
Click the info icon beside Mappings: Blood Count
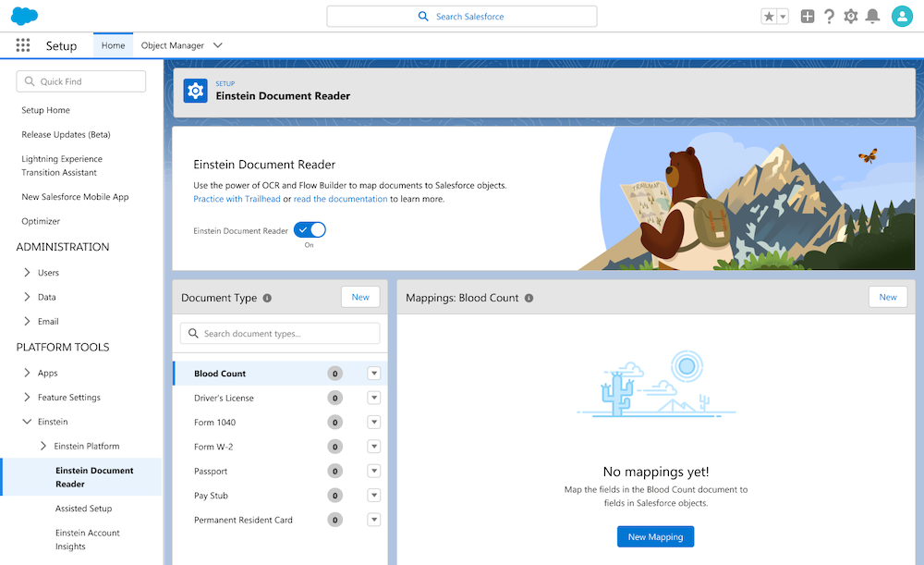[x=529, y=298]
